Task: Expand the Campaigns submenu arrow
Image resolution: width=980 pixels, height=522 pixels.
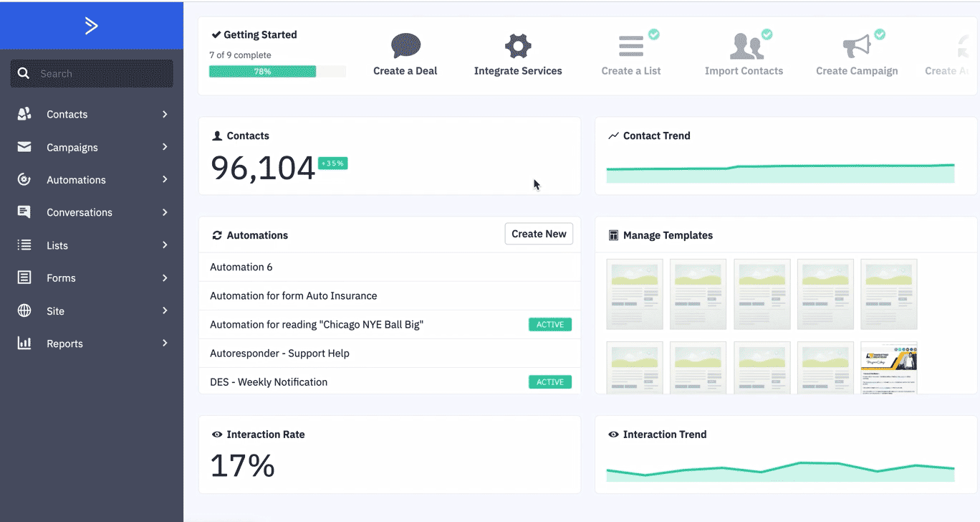Action: coord(165,147)
